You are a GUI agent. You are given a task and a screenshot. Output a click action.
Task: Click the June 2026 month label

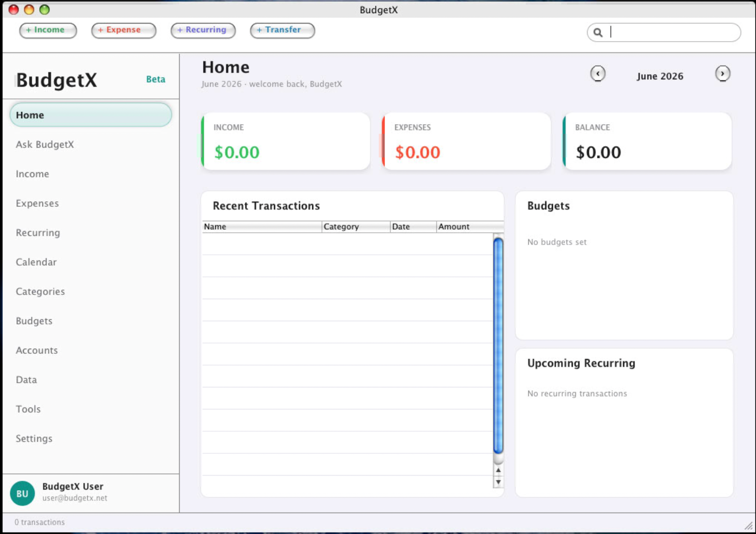[660, 76]
